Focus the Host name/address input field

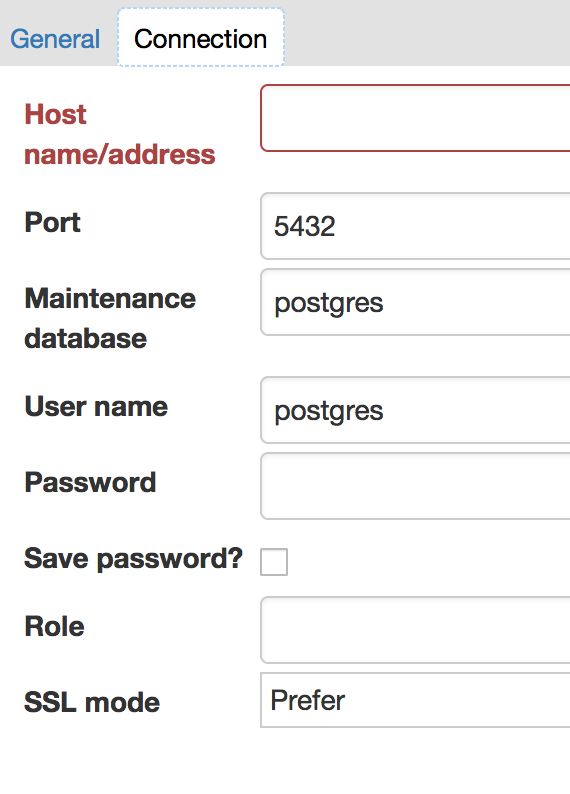click(415, 118)
